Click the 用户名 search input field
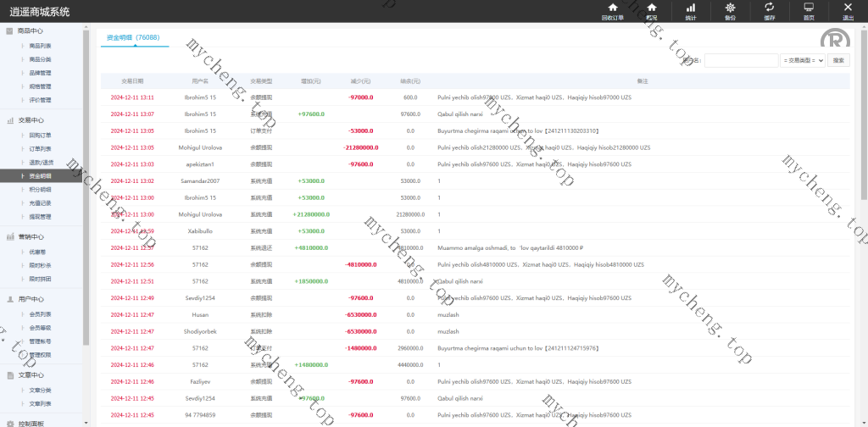This screenshot has height=427, width=868. [x=740, y=60]
